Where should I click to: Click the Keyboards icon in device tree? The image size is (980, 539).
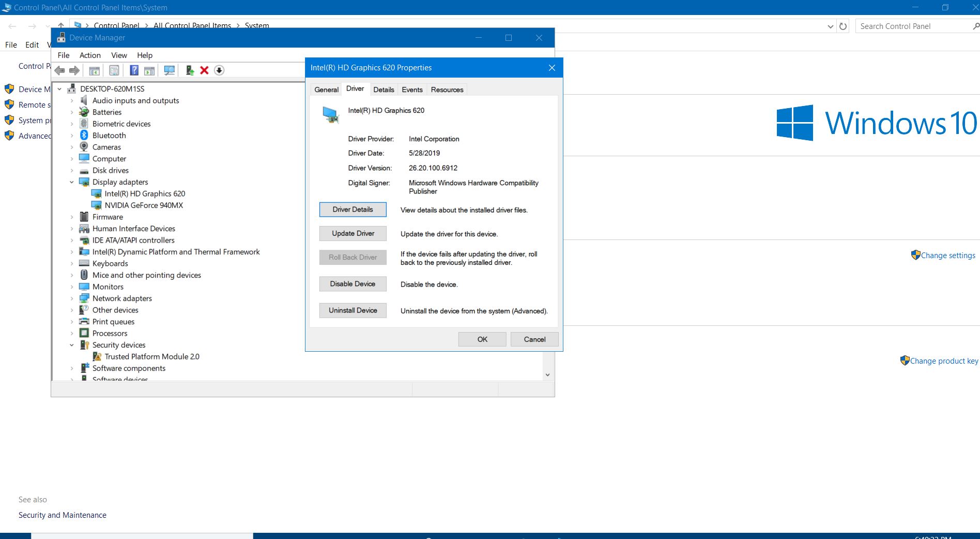coord(84,263)
